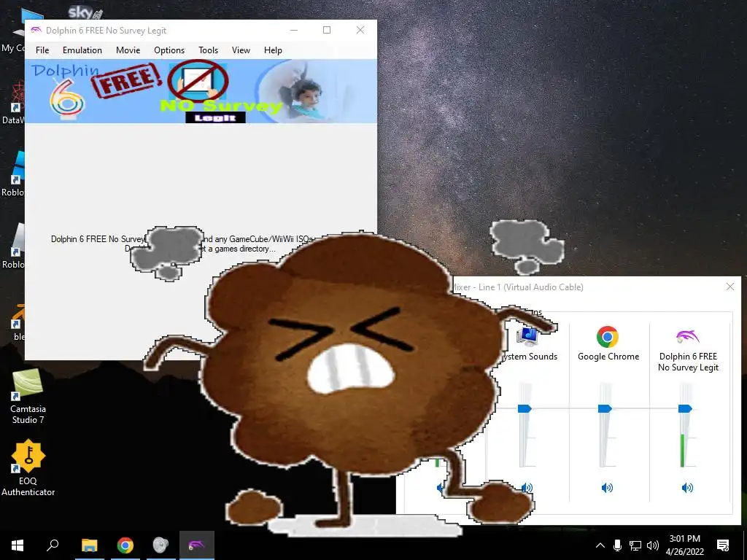Open the Emulation menu
Screen dimensions: 747x560
82,50
